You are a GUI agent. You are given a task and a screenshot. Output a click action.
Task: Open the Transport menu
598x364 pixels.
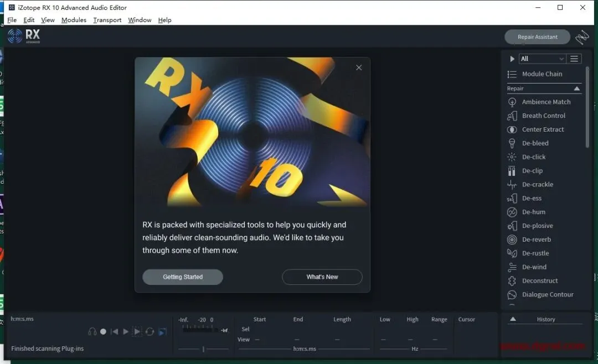click(x=107, y=20)
